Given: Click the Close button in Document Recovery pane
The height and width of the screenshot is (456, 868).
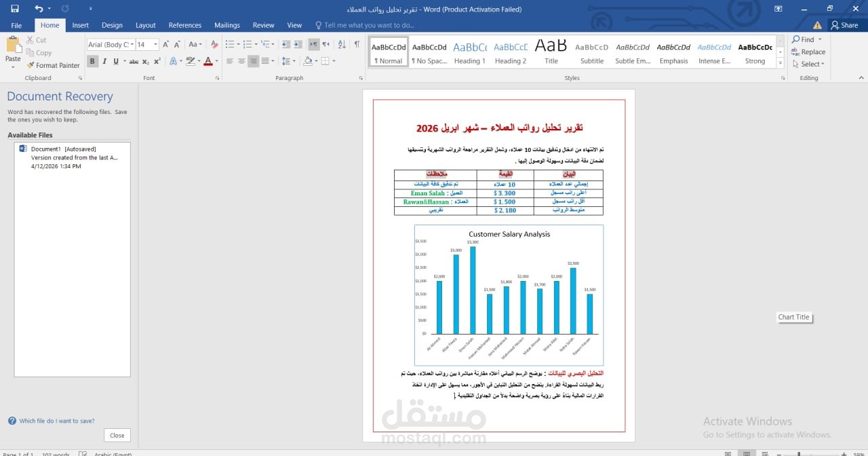Looking at the screenshot, I should tap(117, 435).
